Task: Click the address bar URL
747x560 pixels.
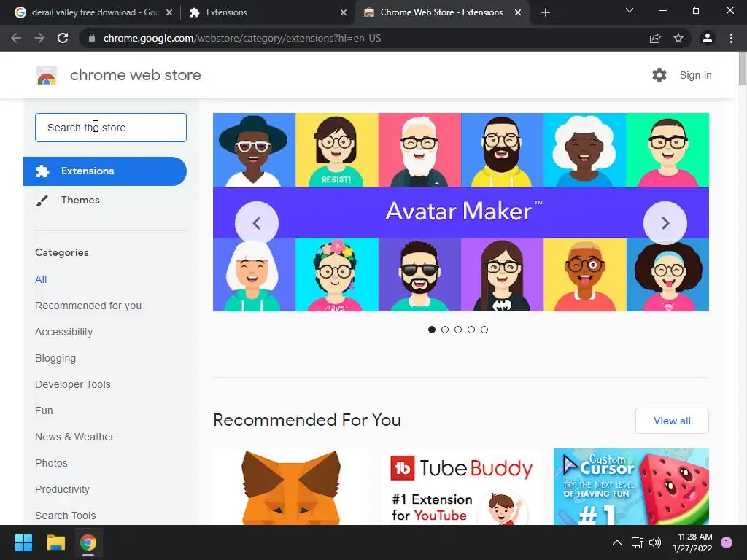Action: coord(242,38)
